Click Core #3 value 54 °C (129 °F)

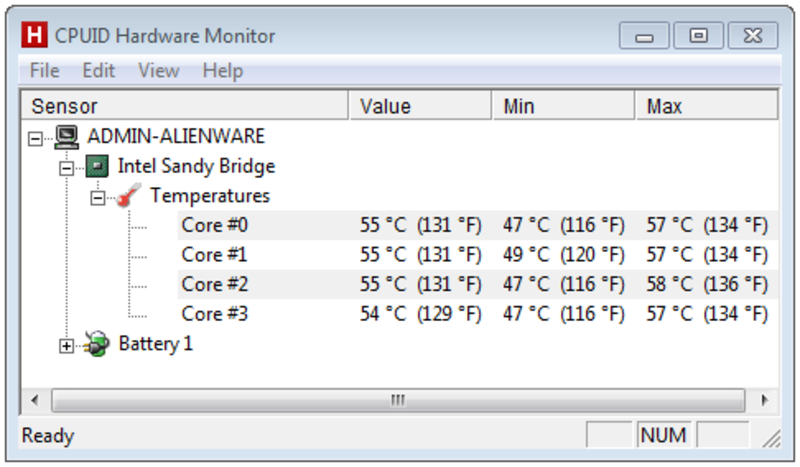pos(420,314)
